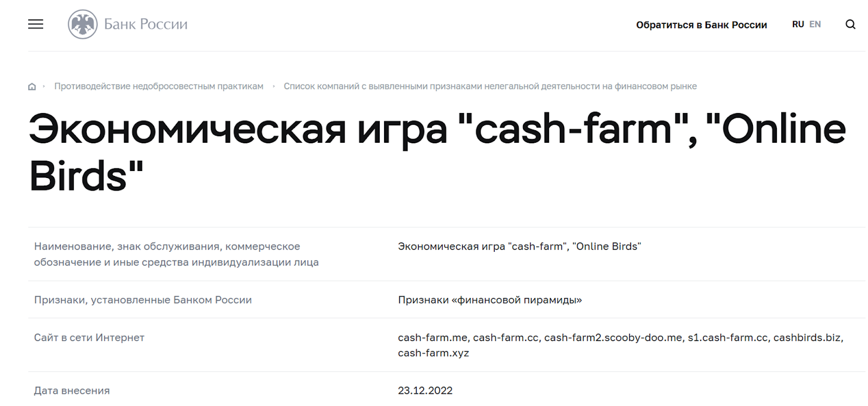Viewport: 868px width, 406px height.
Task: Click the table value "Экономическая игра cash-farm, Online Birds"
Action: pos(519,246)
